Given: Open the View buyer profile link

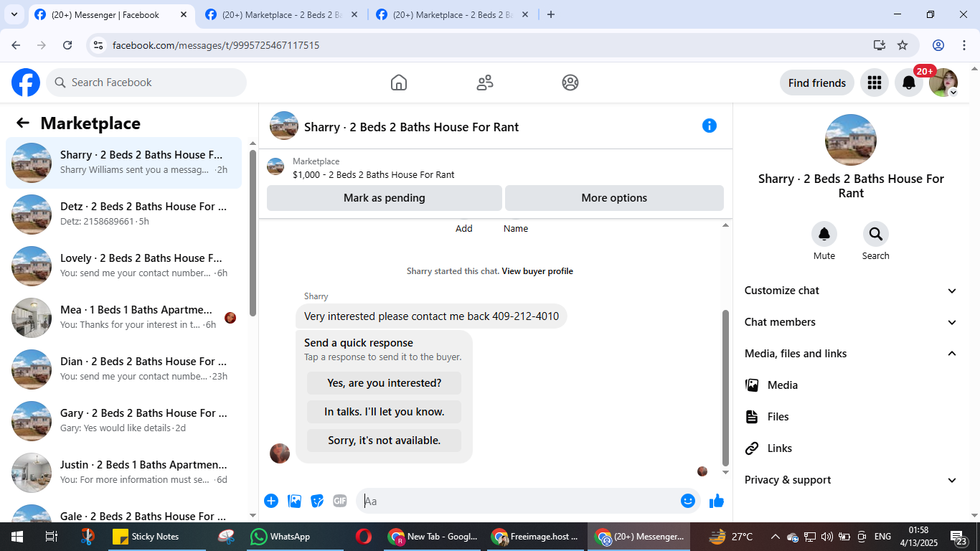Looking at the screenshot, I should click(x=537, y=271).
